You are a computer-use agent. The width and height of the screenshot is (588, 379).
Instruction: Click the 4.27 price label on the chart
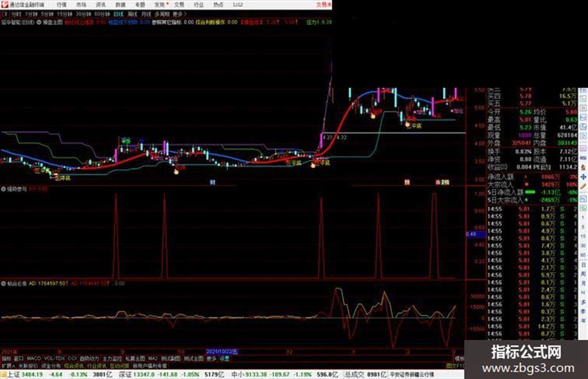[327, 138]
